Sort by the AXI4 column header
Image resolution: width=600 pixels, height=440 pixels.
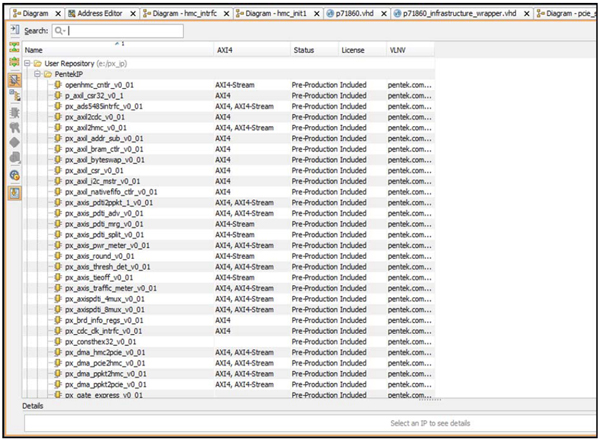tap(252, 50)
